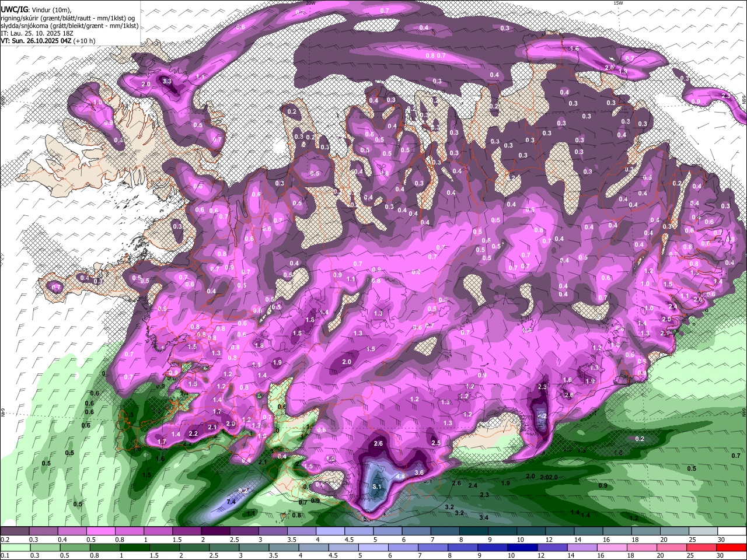Select the white 30 swatch ending the snow scale
Viewport: 747px width, 560px height.
coord(732,531)
